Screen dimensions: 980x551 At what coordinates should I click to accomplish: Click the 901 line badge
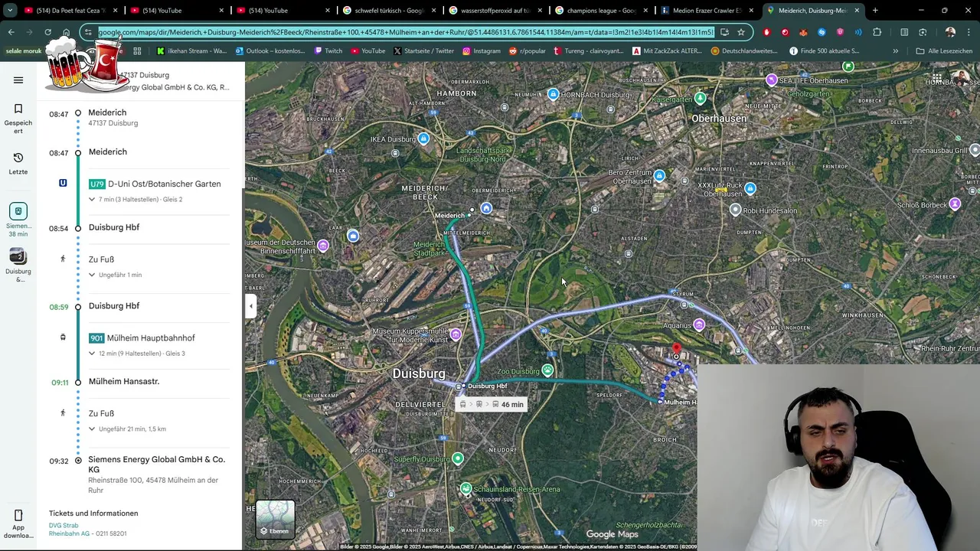point(96,338)
